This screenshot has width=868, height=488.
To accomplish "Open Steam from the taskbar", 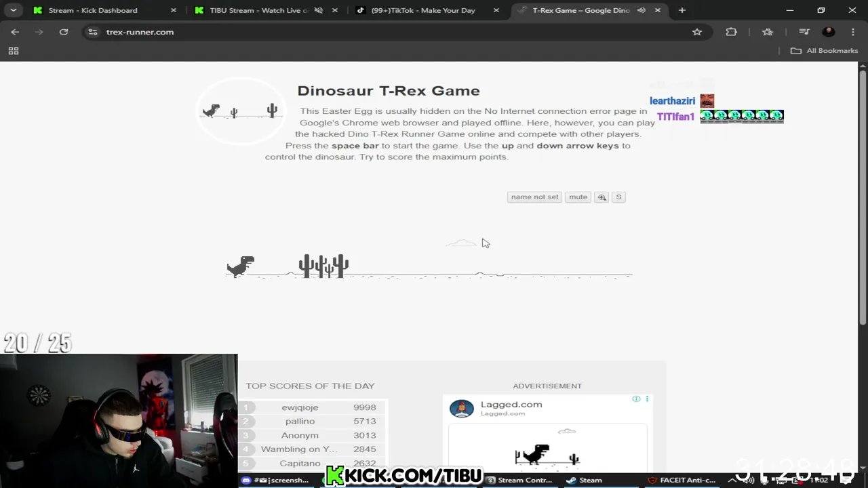I will [585, 480].
